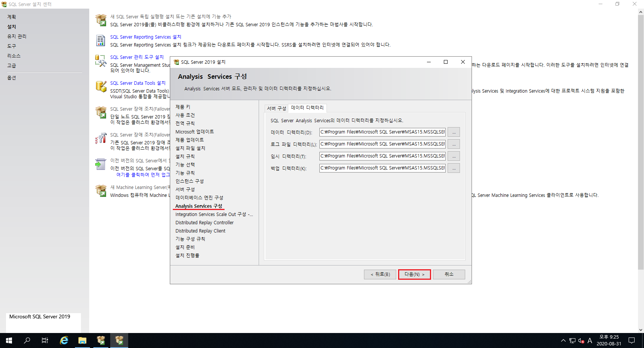
Task: Select the 인스턴스 구성 step
Action: coord(190,181)
